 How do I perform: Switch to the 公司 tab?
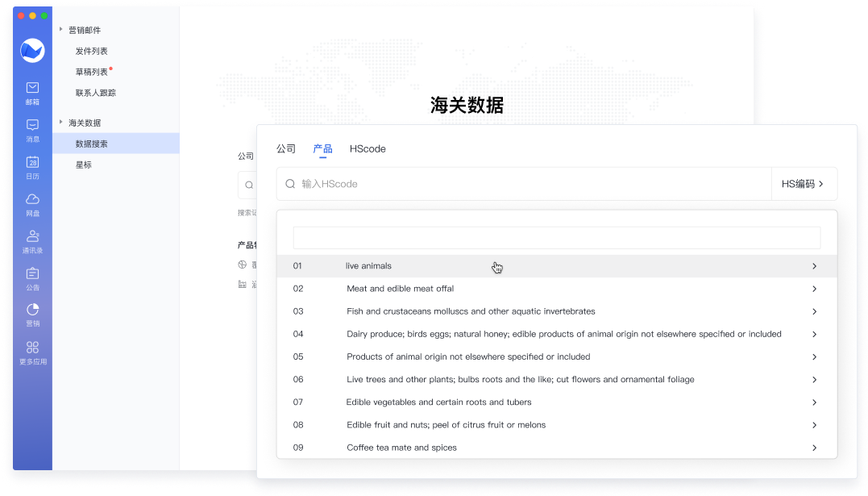tap(286, 149)
